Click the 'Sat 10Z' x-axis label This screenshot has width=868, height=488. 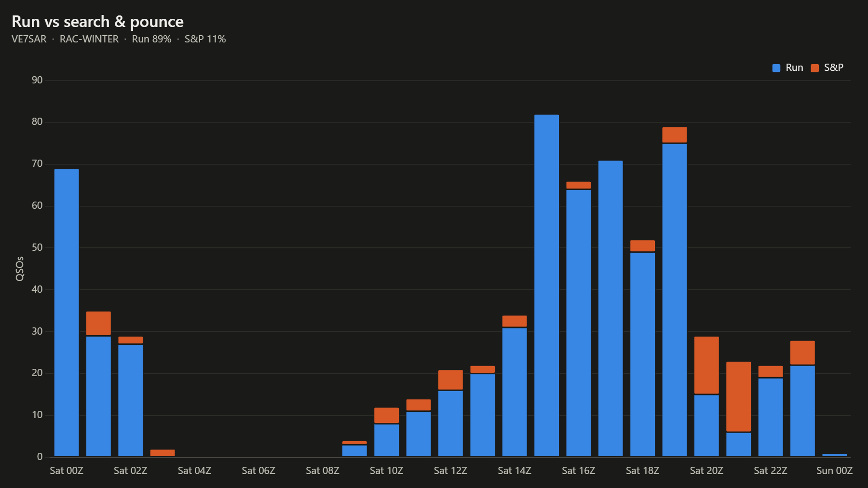click(386, 471)
